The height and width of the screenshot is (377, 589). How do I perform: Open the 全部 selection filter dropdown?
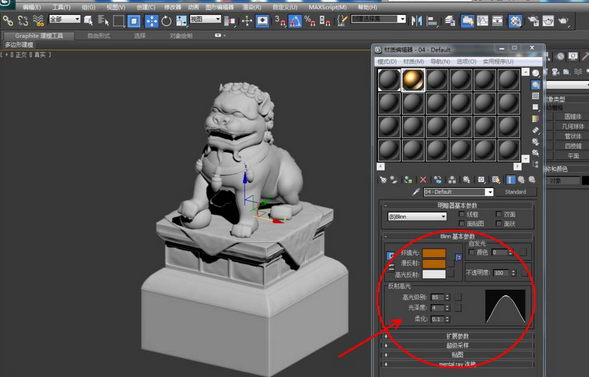point(65,19)
